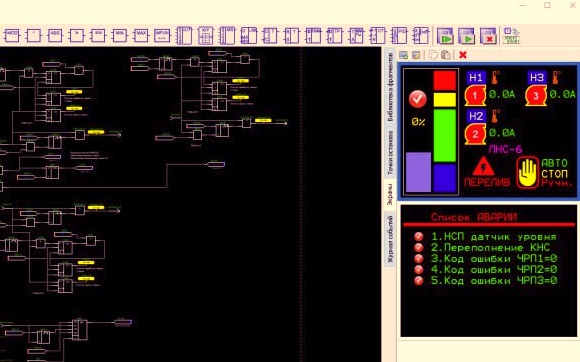Choose the MIN block in toolbar
The height and width of the screenshot is (362, 580).
coord(119,35)
